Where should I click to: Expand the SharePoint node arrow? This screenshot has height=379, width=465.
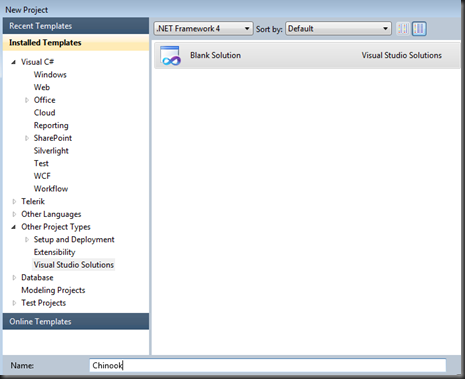click(x=27, y=138)
